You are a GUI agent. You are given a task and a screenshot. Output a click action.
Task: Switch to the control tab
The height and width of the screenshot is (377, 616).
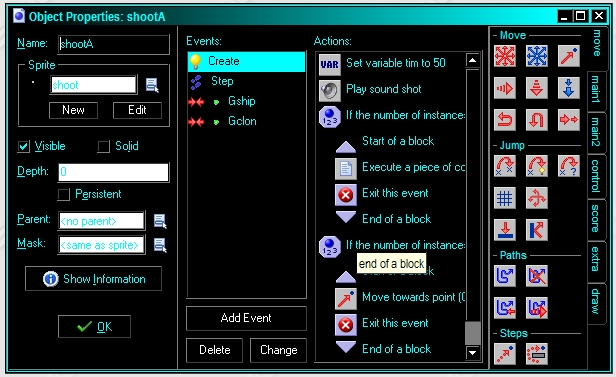(596, 176)
